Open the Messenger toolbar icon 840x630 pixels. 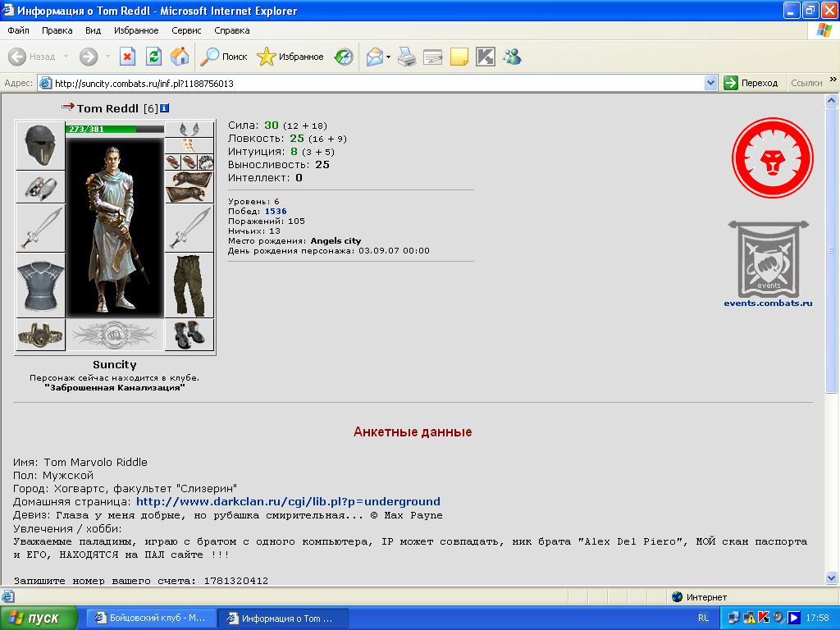(x=512, y=57)
